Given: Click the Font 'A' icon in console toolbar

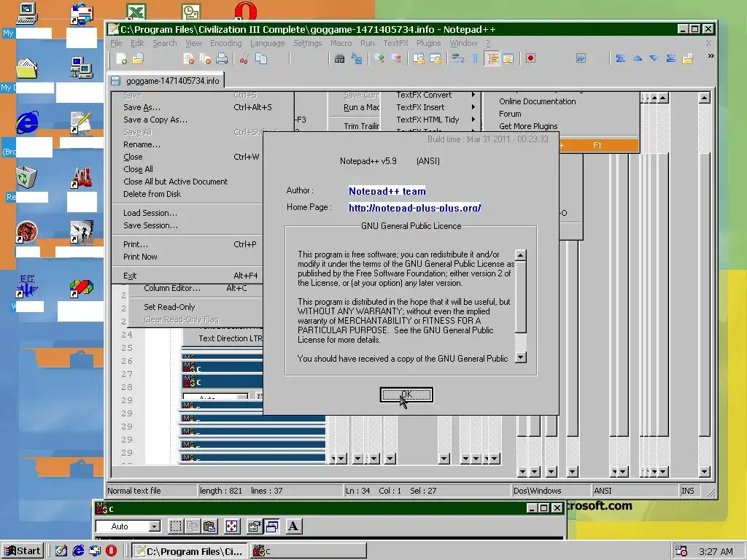Looking at the screenshot, I should [x=293, y=526].
